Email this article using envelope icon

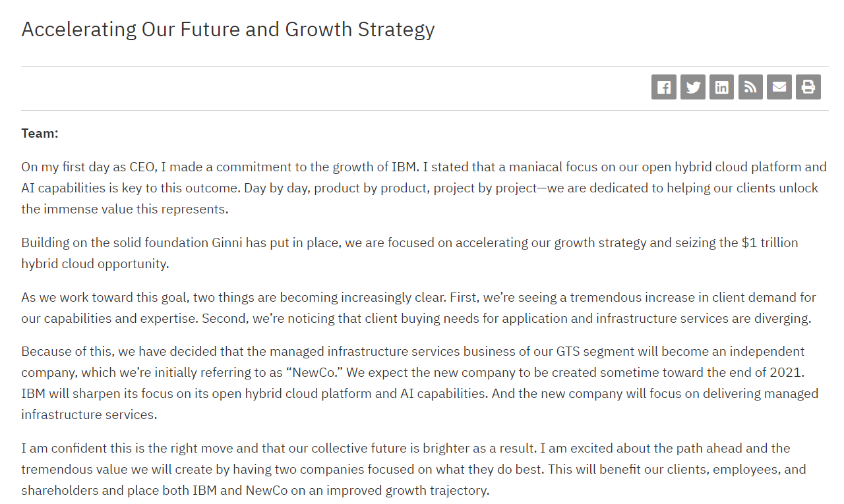coord(779,87)
